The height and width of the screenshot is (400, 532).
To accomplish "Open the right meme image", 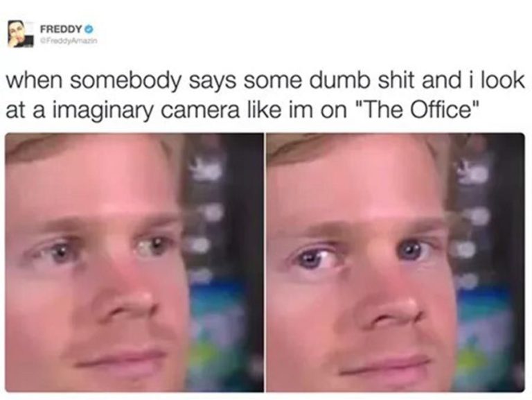I will pos(396,263).
